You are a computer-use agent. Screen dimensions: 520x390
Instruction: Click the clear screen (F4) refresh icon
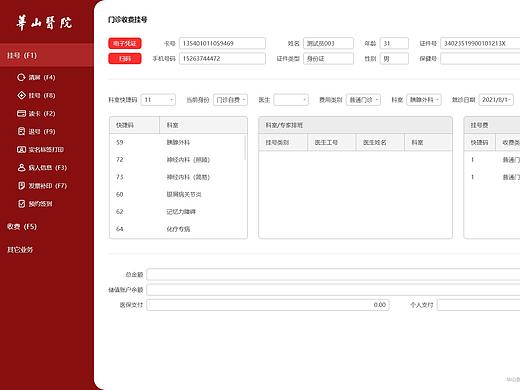pos(21,77)
